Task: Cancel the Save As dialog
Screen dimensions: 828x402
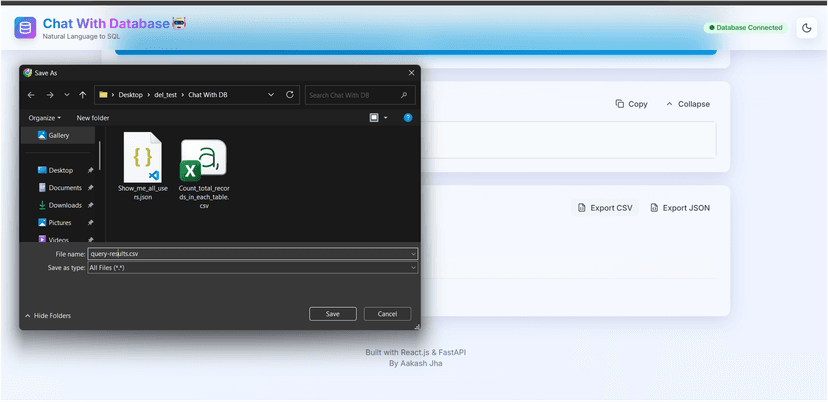Action: [387, 314]
